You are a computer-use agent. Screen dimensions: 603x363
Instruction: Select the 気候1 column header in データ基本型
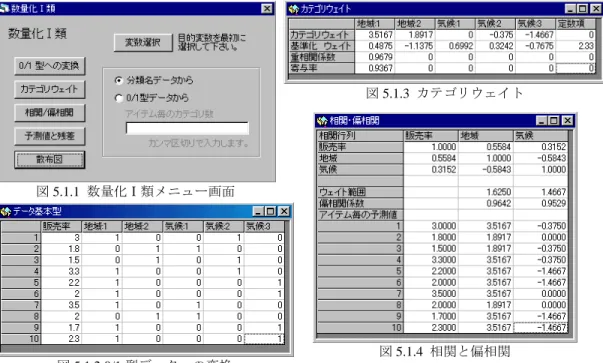[183, 226]
